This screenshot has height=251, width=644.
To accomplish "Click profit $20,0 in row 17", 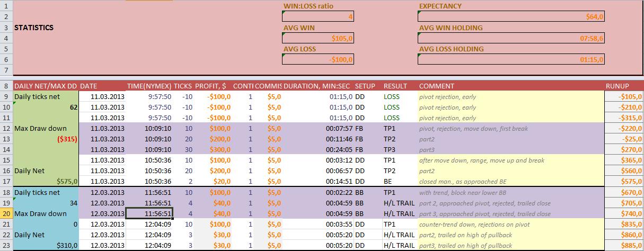I will click(213, 182).
